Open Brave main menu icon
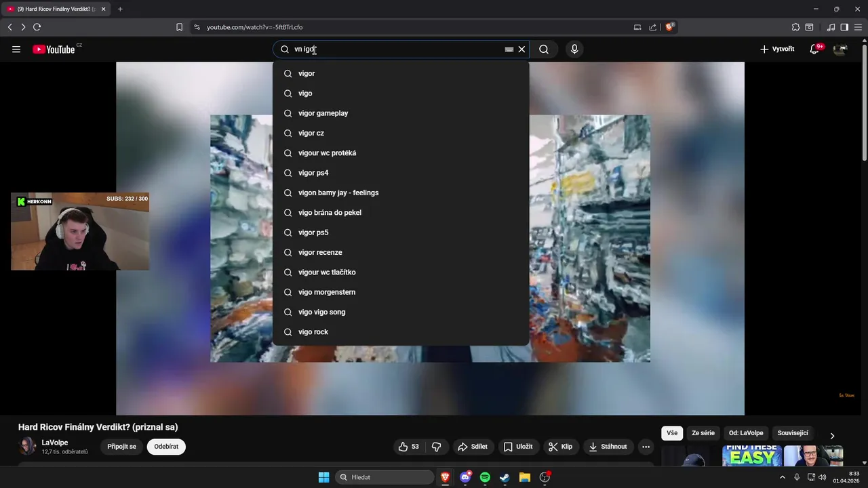 pos(858,27)
